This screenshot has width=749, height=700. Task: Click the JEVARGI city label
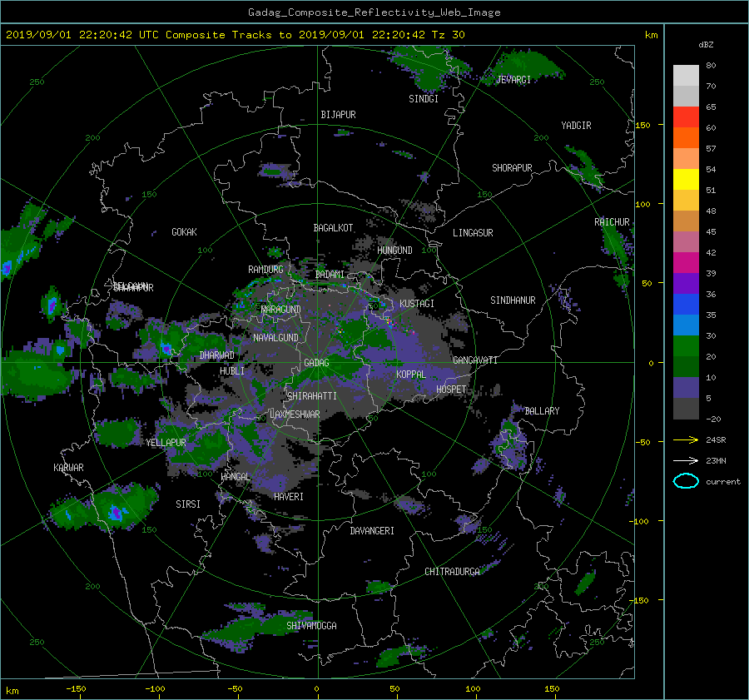[x=513, y=80]
